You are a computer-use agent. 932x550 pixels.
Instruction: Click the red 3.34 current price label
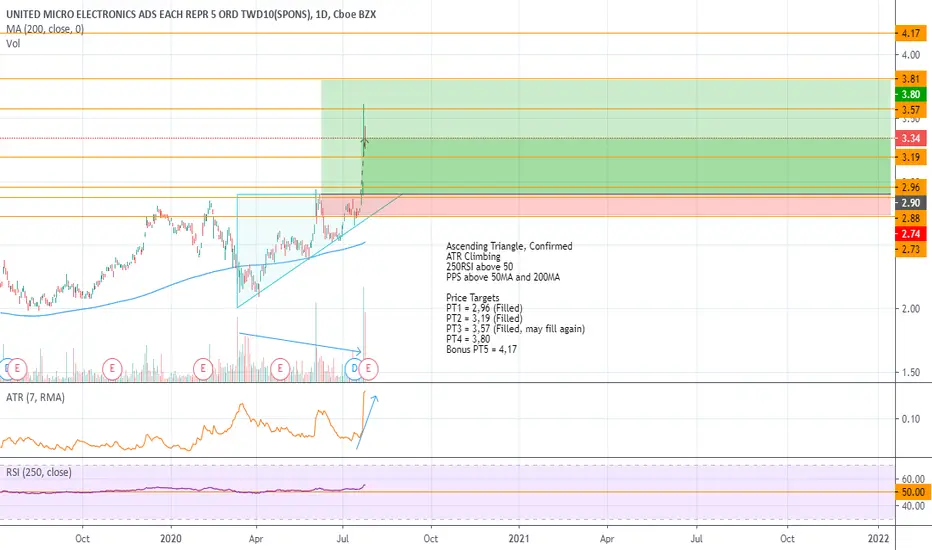coord(911,138)
